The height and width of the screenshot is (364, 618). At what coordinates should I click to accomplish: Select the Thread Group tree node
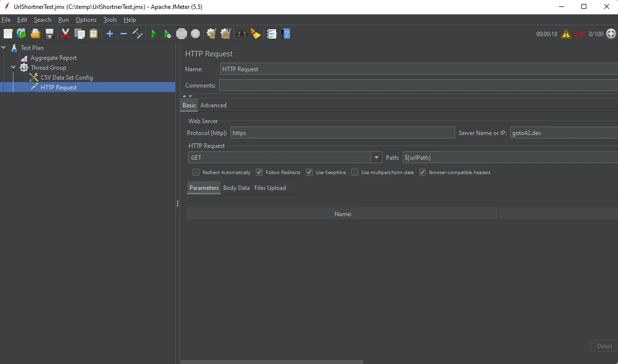click(x=48, y=68)
